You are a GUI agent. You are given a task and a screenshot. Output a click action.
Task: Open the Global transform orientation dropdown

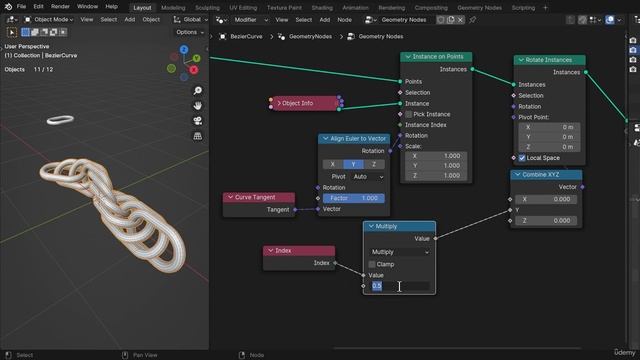190,19
